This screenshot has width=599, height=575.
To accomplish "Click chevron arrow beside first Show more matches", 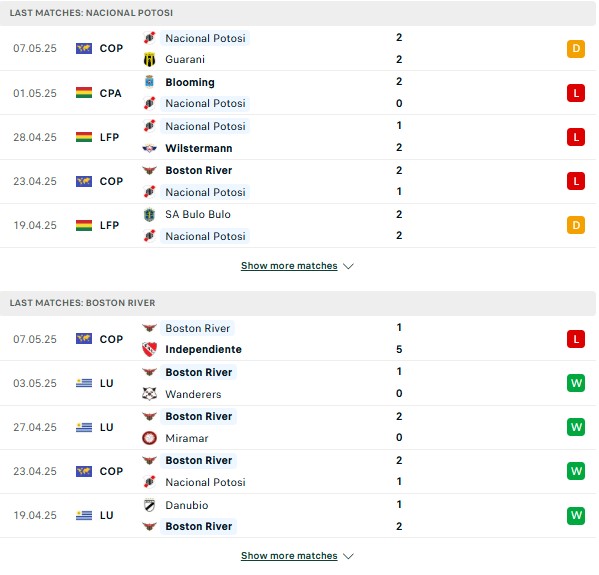I will point(348,266).
